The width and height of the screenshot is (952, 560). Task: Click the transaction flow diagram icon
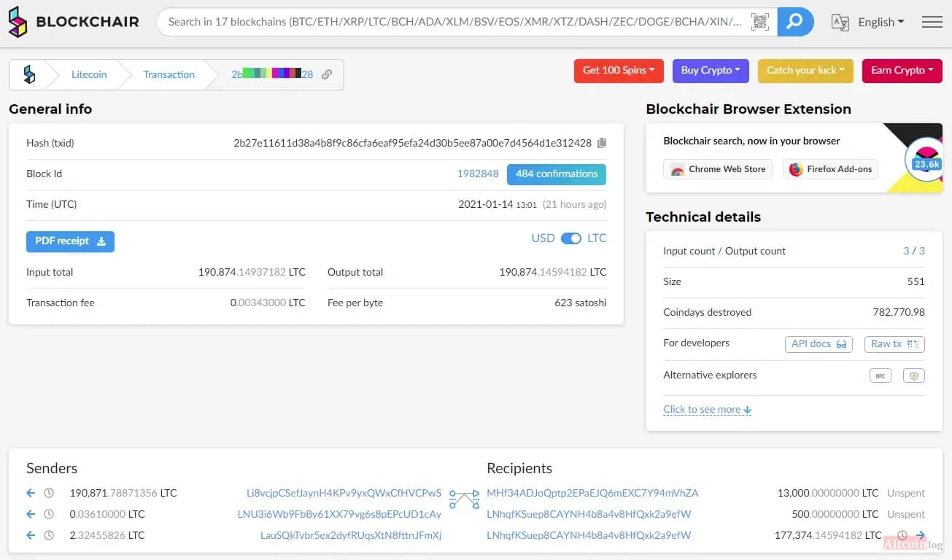point(464,499)
